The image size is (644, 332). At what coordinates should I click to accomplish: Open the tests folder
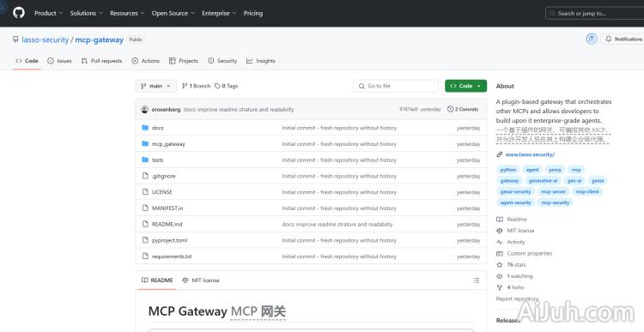[x=158, y=160]
